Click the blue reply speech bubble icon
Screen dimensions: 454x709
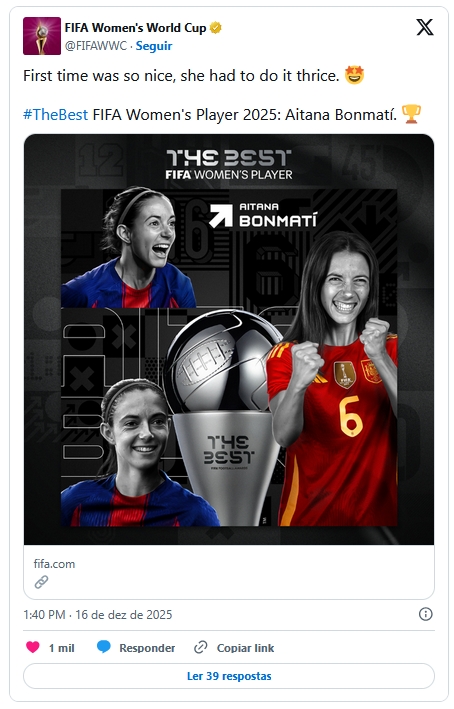pyautogui.click(x=104, y=647)
